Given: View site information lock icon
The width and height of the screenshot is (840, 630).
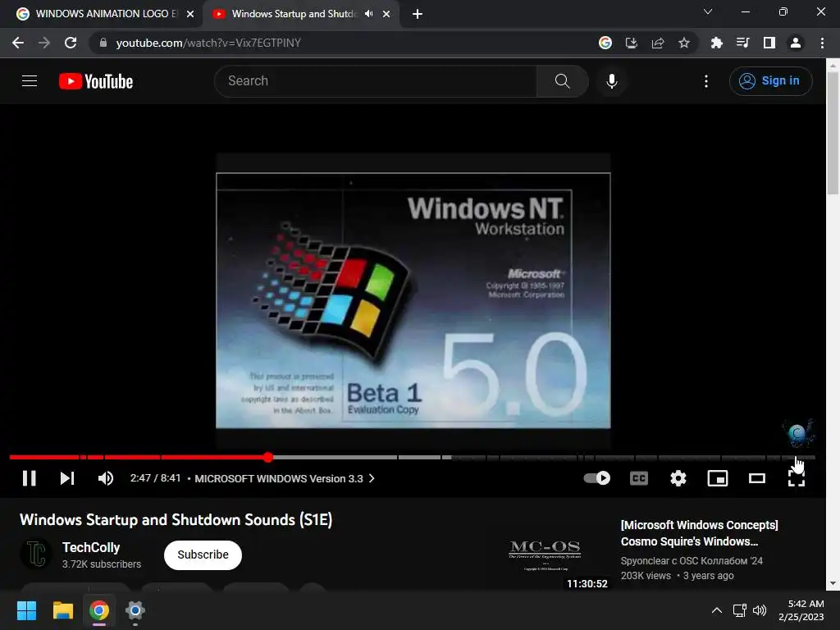Looking at the screenshot, I should 103,43.
